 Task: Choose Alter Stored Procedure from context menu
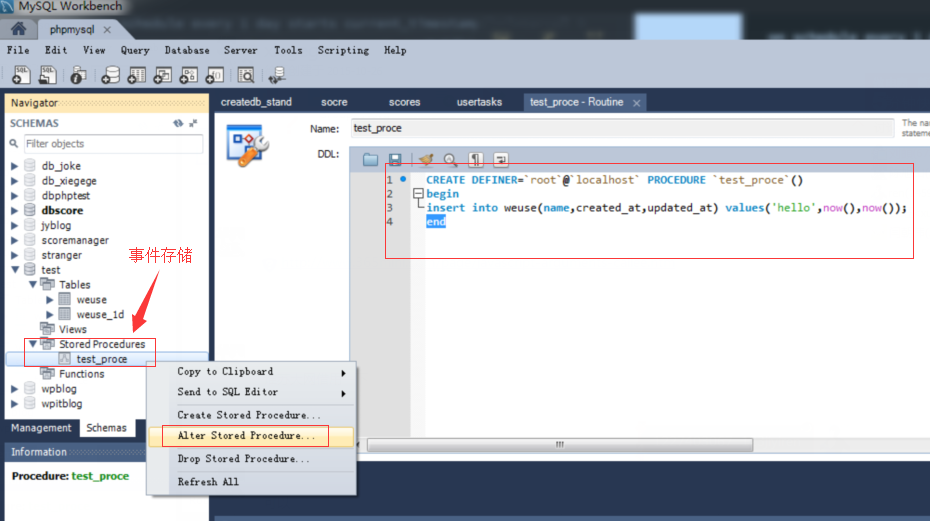pyautogui.click(x=251, y=436)
